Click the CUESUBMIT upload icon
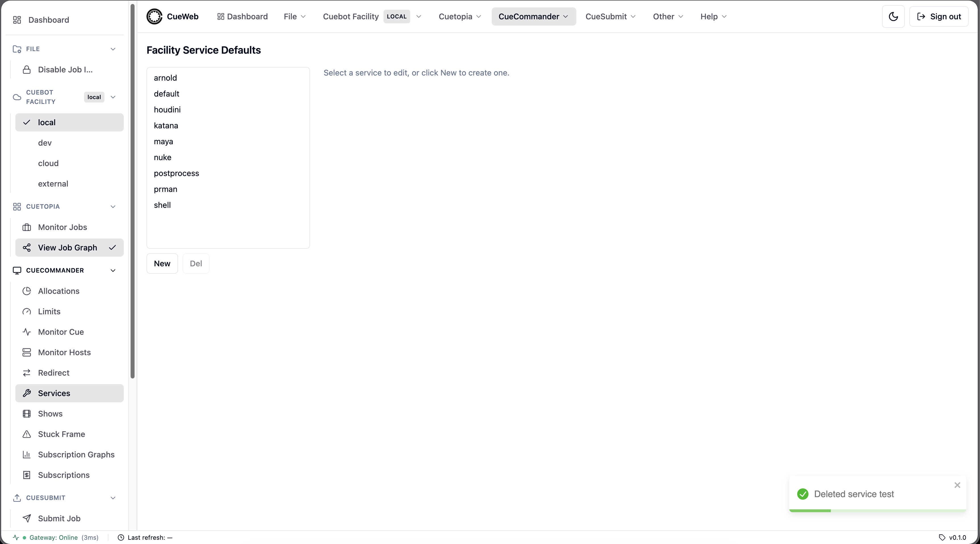980x544 pixels. 17,498
